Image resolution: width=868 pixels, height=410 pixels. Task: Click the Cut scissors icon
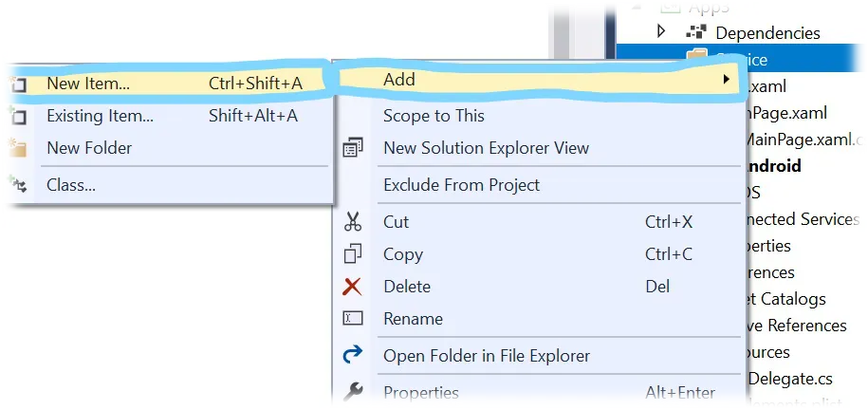(x=353, y=222)
